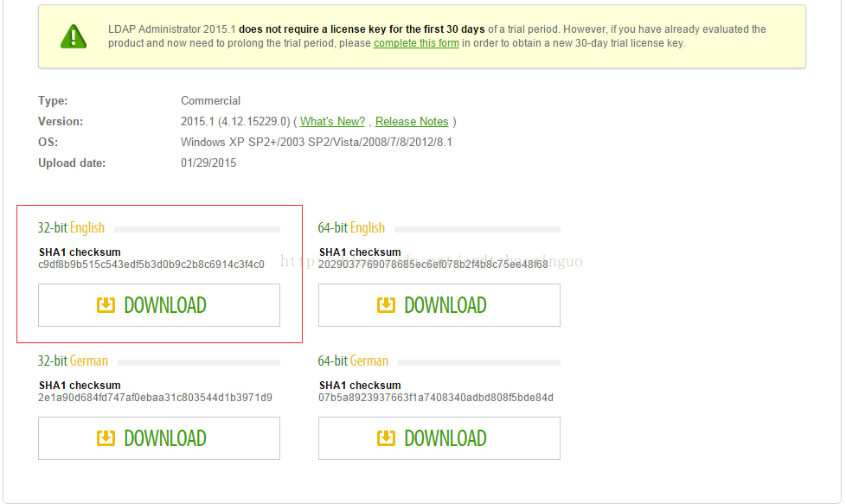Screen dimensions: 846x504
Task: Click the 64-bit German heading
Action: point(353,360)
